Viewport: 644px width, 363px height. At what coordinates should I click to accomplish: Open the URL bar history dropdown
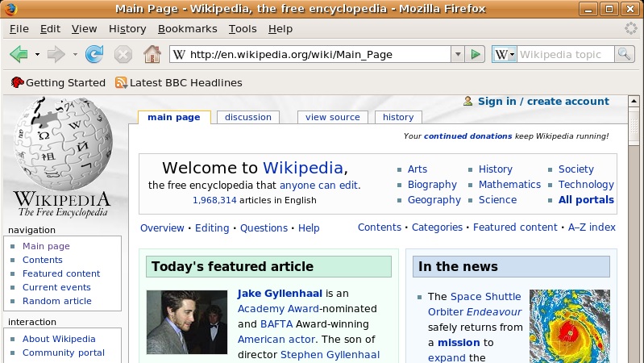(x=458, y=55)
